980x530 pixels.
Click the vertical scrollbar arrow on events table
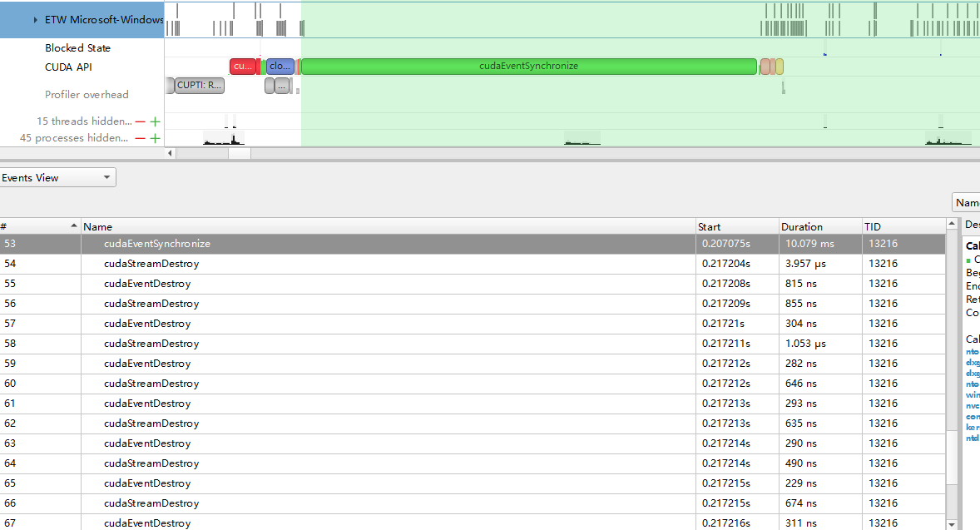952,223
